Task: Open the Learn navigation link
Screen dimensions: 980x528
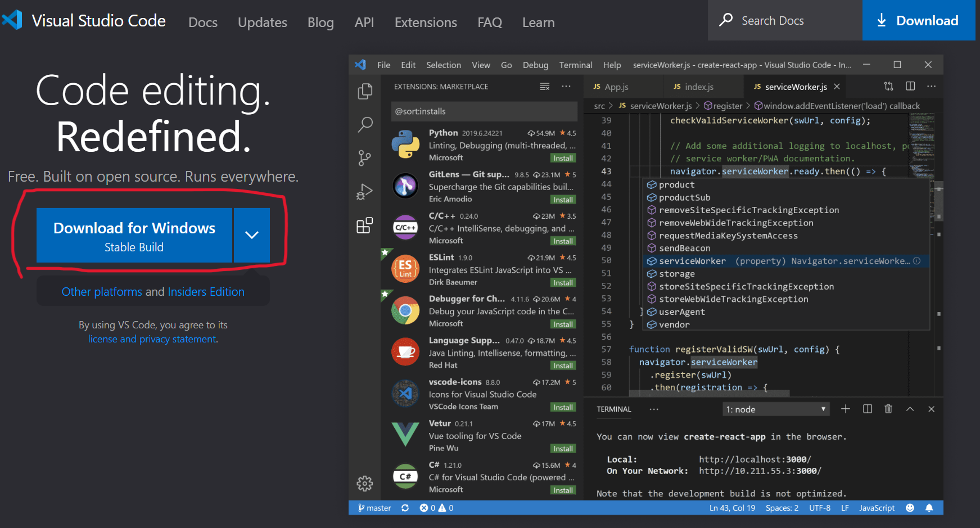Action: coord(538,22)
